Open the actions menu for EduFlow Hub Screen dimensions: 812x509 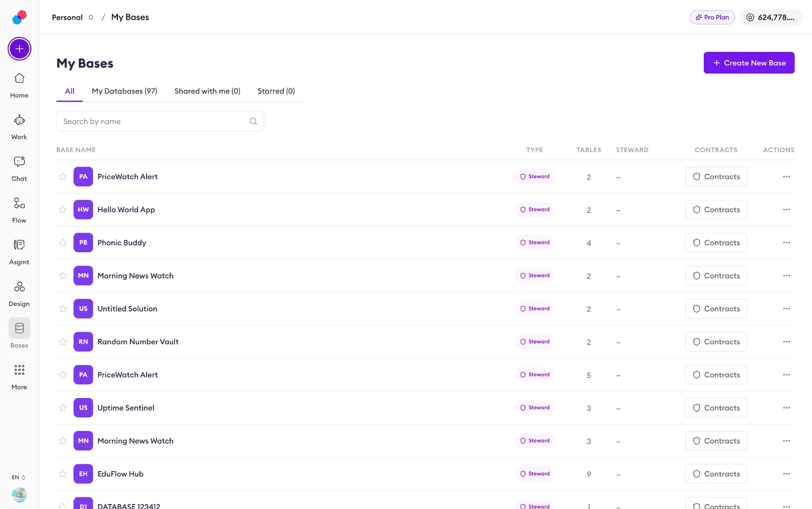click(x=786, y=474)
